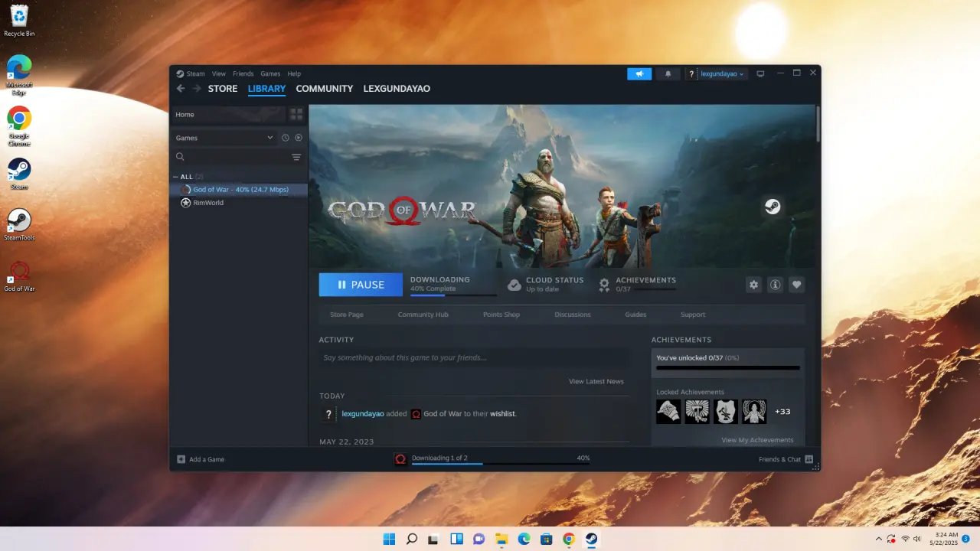Toggle the ready-to-play filter icon
Viewport: 980px width, 551px height.
[x=299, y=138]
